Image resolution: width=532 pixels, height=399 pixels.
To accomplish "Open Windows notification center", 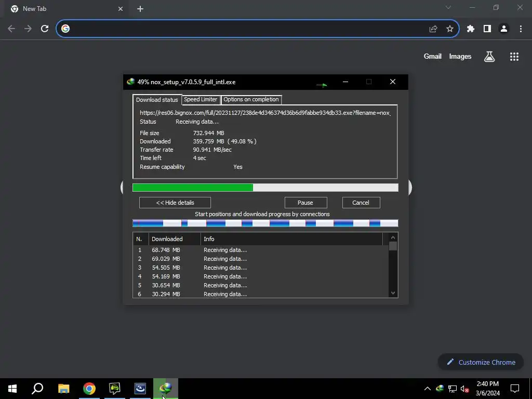I will point(515,389).
